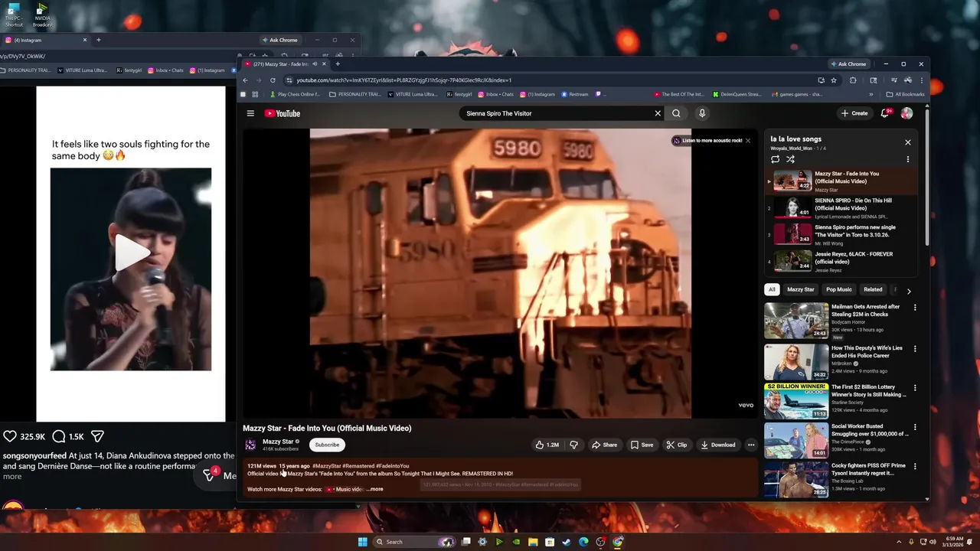Toggle loop playlist in la la love songs
Screen dimensions: 980x551
click(775, 159)
